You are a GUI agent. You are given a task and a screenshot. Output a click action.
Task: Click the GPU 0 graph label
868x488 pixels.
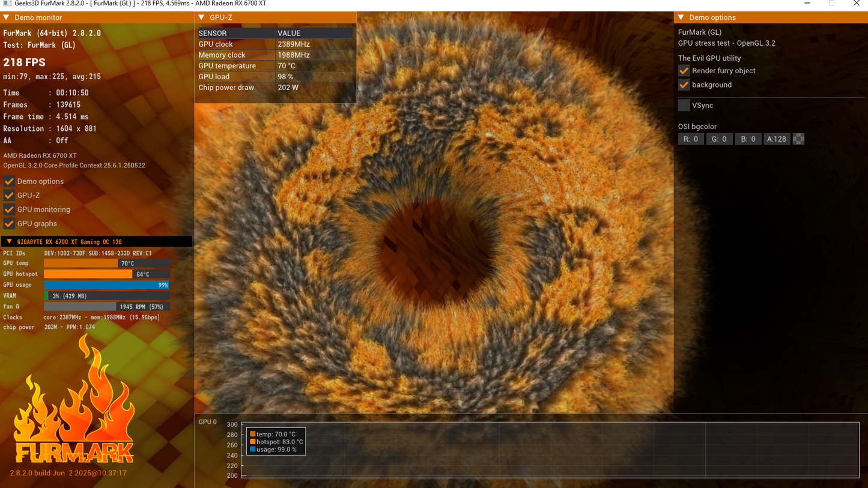(x=208, y=422)
